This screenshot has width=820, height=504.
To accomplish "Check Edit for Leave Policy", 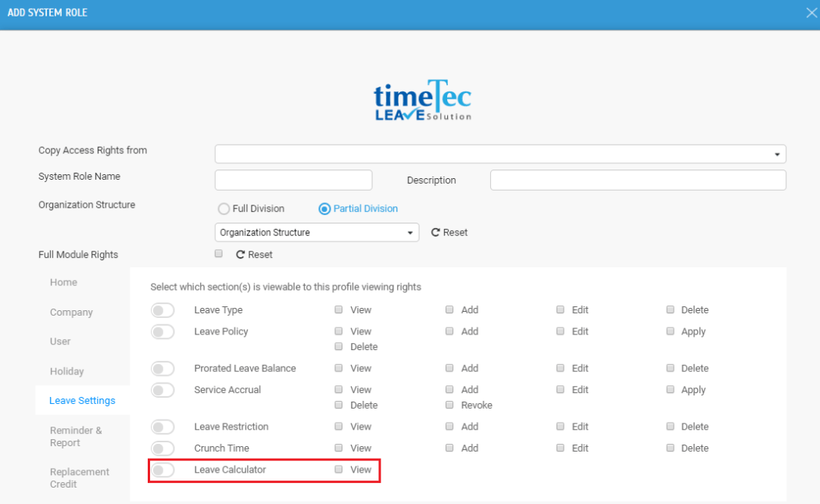I will (x=560, y=331).
